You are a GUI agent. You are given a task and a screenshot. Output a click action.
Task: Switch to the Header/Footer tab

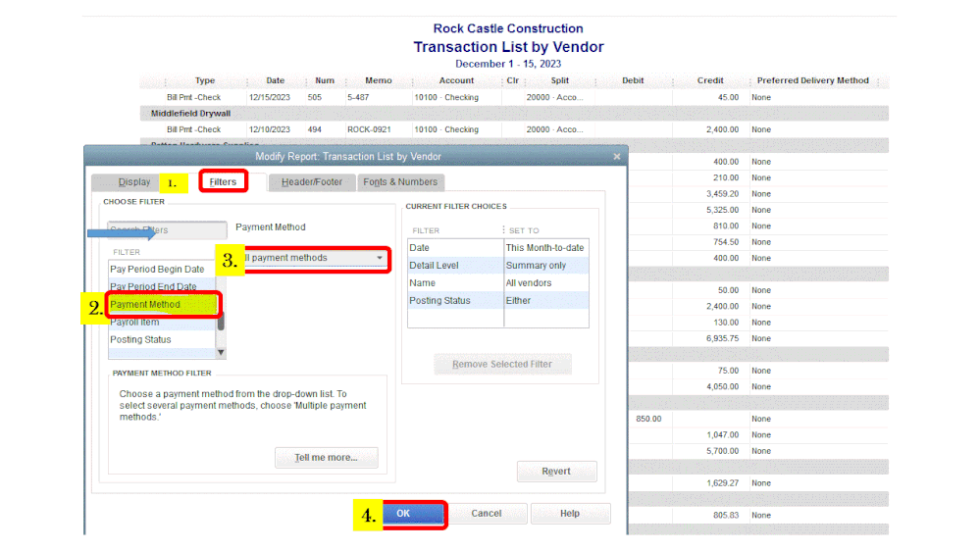coord(312,181)
